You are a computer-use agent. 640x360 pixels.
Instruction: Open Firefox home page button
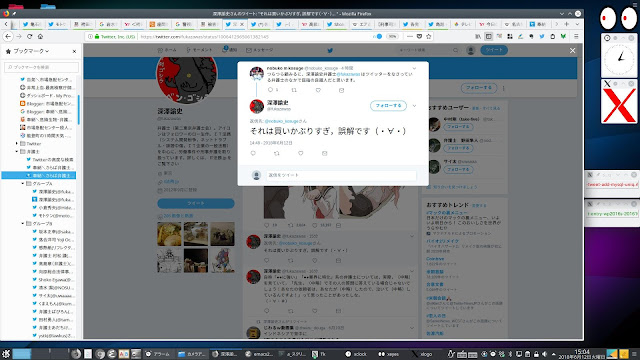coord(40,36)
